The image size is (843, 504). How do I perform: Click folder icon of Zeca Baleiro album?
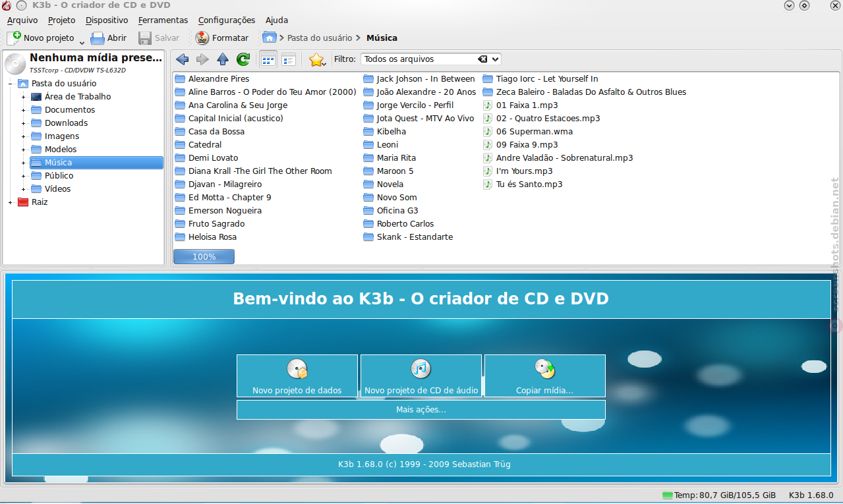[x=488, y=92]
